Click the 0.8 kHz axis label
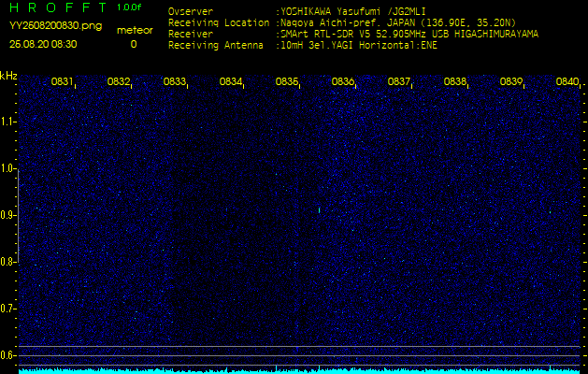Screen dimensions: 588x374 point(7,262)
